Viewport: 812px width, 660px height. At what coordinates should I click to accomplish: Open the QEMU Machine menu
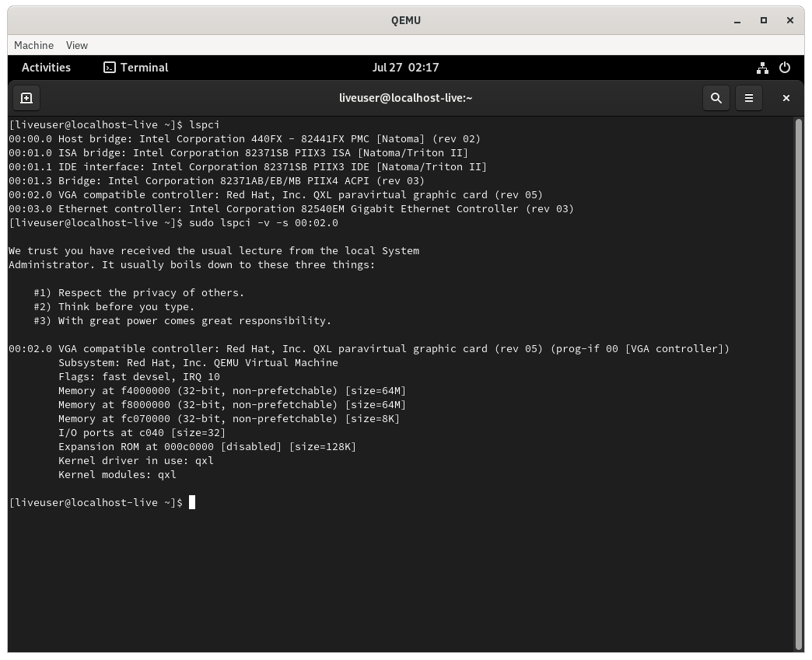[33, 46]
